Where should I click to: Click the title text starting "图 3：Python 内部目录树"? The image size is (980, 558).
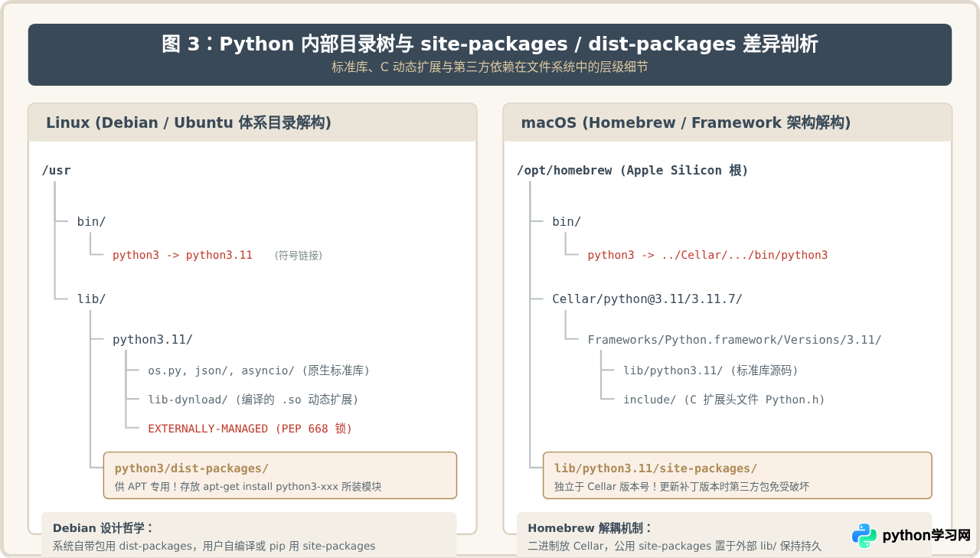pyautogui.click(x=490, y=44)
